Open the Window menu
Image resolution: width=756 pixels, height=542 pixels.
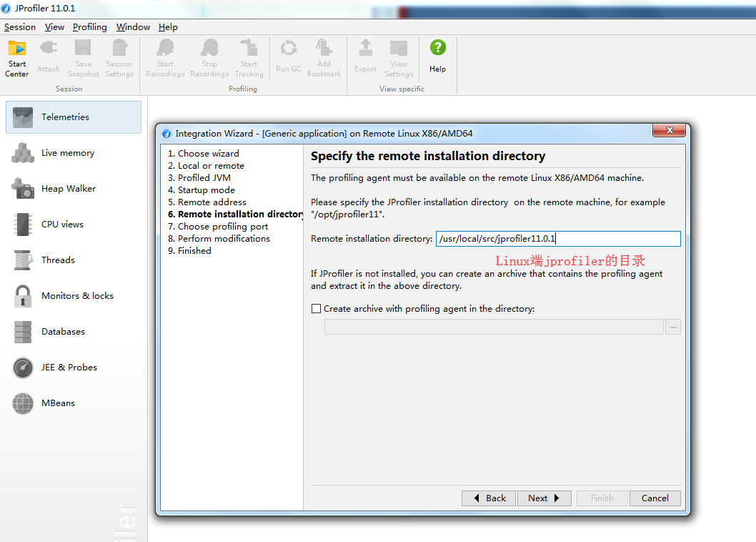(x=133, y=27)
